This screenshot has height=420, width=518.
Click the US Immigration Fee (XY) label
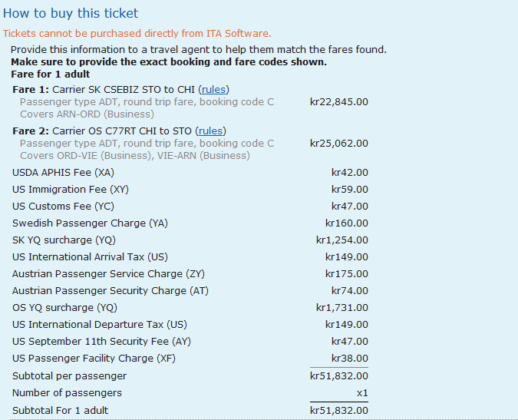pyautogui.click(x=71, y=190)
